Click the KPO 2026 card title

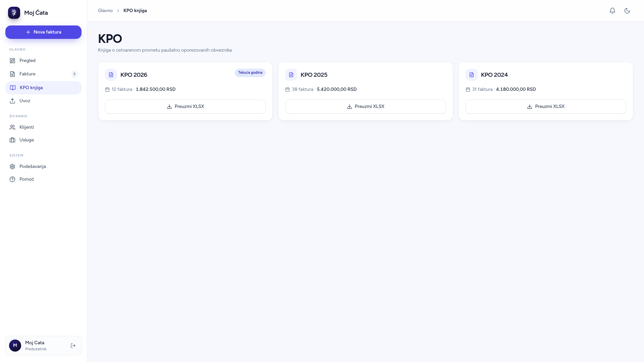click(134, 75)
